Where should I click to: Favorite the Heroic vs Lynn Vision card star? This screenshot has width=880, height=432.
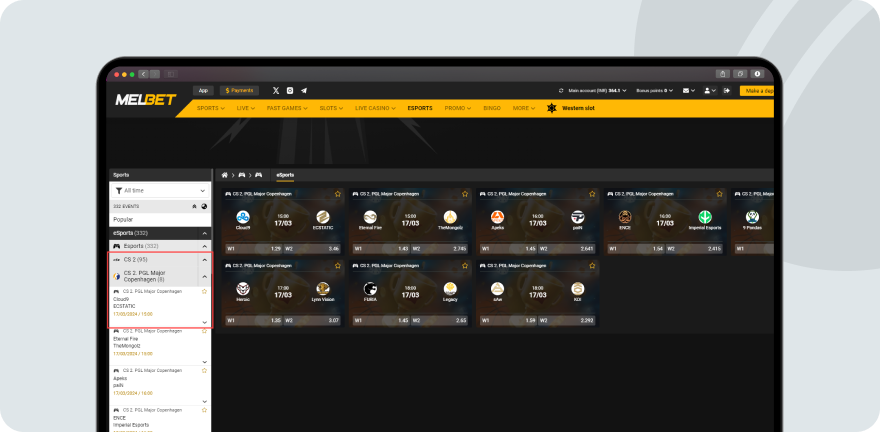point(338,265)
